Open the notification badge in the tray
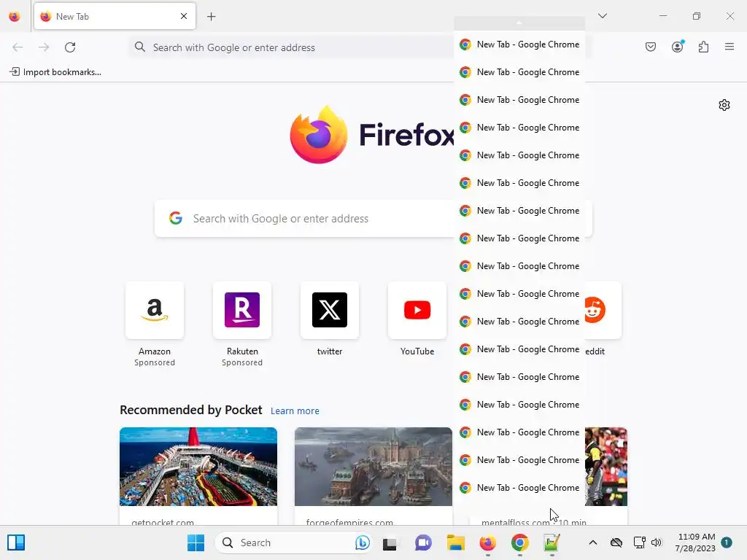This screenshot has height=560, width=747. click(726, 542)
